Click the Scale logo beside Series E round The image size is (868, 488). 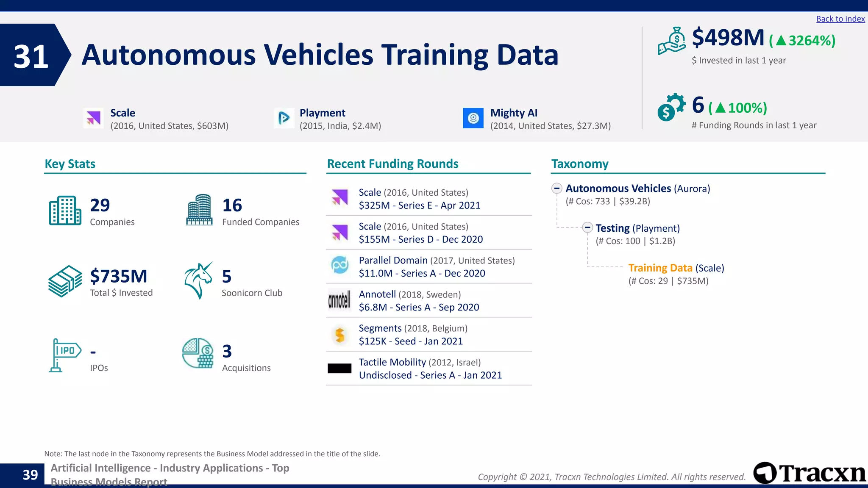pos(339,197)
